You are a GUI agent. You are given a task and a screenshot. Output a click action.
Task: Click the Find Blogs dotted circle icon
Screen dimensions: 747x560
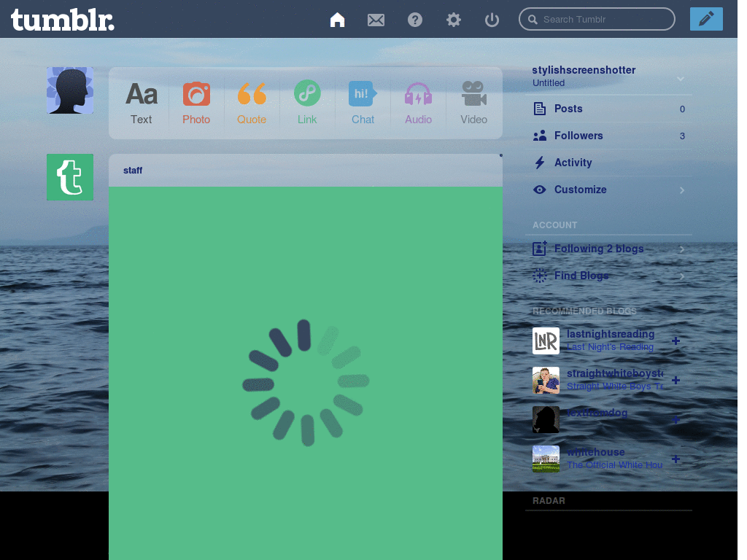tap(539, 275)
